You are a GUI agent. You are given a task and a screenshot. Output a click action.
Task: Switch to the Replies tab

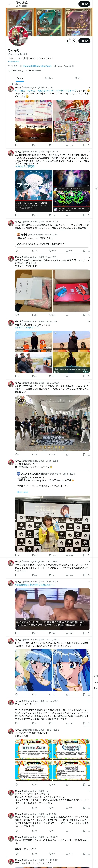(x=49, y=78)
